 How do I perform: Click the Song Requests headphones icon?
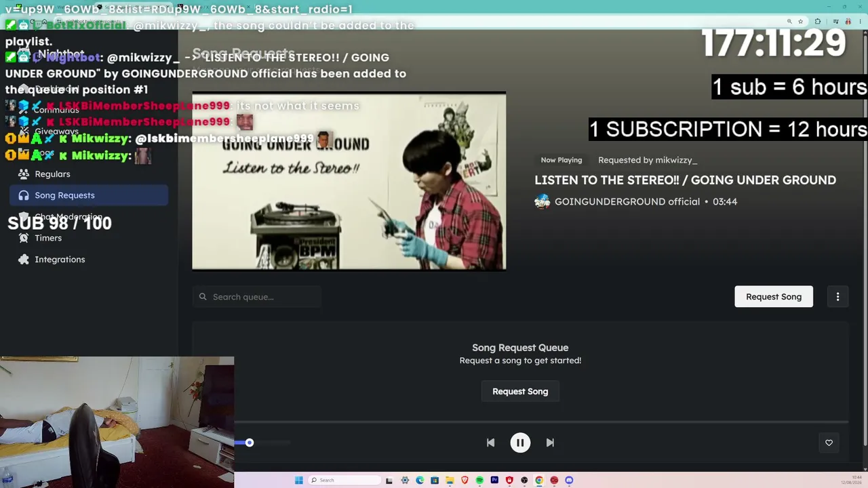click(24, 195)
